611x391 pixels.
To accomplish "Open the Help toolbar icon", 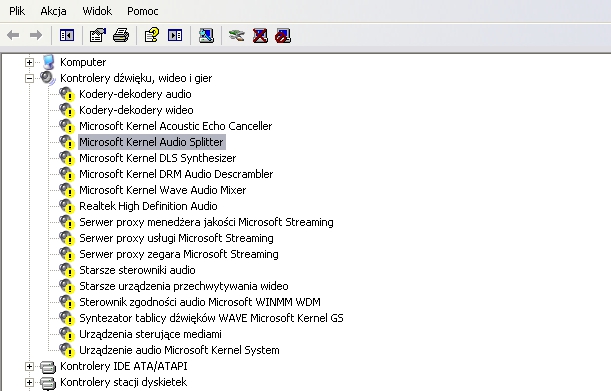I will tap(152, 35).
